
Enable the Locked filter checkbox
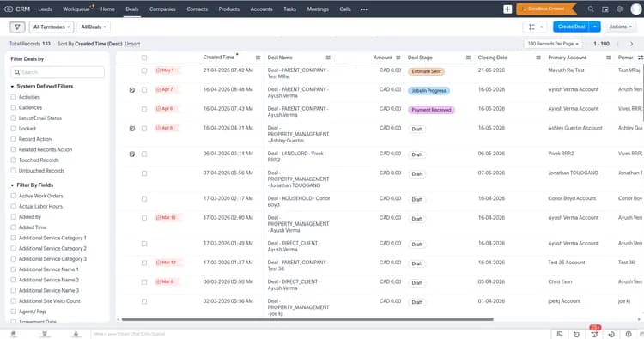pyautogui.click(x=14, y=129)
